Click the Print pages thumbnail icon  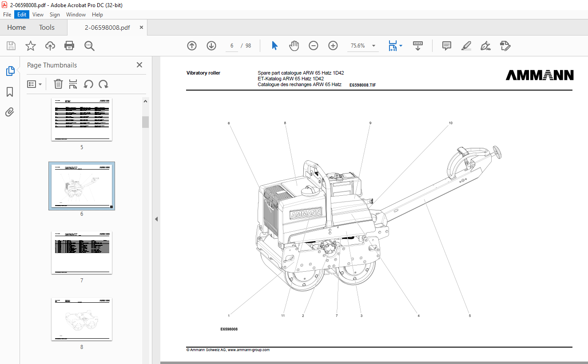click(73, 84)
